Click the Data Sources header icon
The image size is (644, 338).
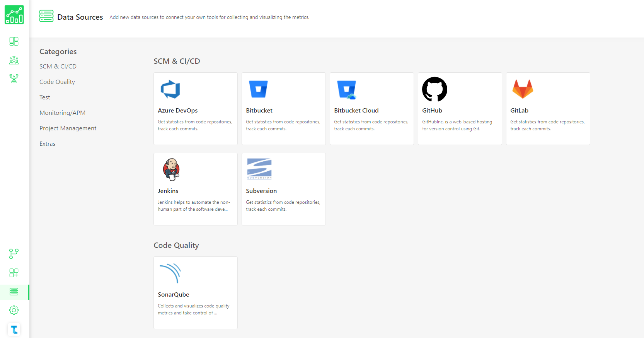click(46, 16)
